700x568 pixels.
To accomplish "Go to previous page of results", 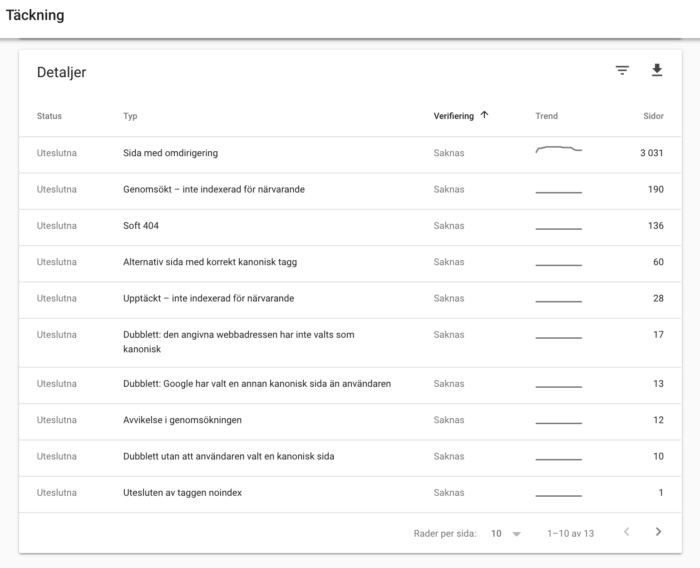I will point(626,532).
